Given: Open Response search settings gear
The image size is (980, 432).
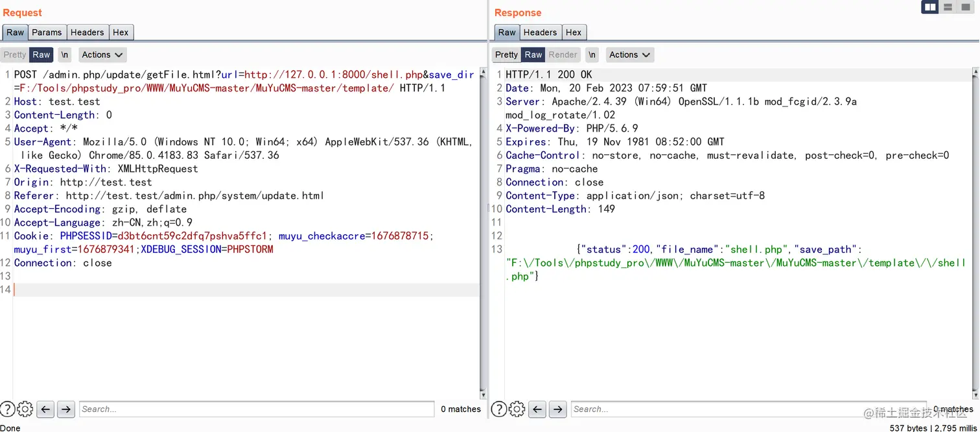Looking at the screenshot, I should (x=517, y=409).
